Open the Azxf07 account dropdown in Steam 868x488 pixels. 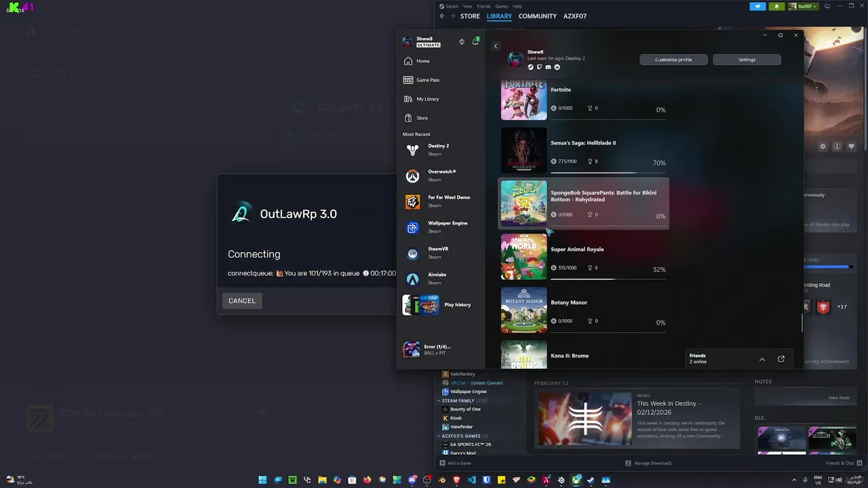click(804, 6)
